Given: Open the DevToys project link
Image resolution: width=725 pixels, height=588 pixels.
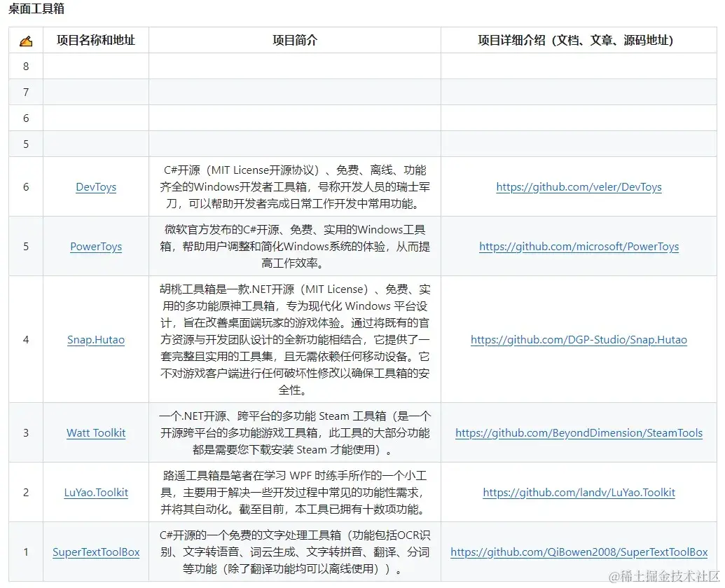Looking at the screenshot, I should tap(96, 187).
